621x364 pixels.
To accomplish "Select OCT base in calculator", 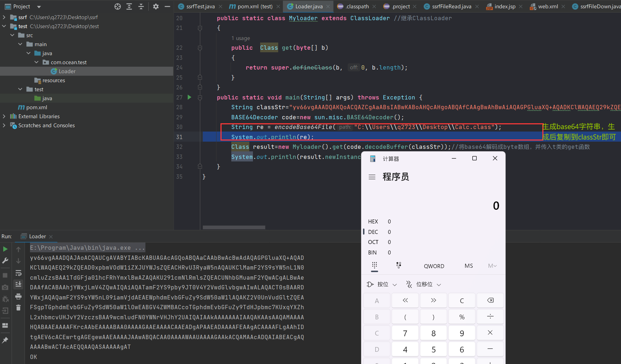I will pos(373,242).
